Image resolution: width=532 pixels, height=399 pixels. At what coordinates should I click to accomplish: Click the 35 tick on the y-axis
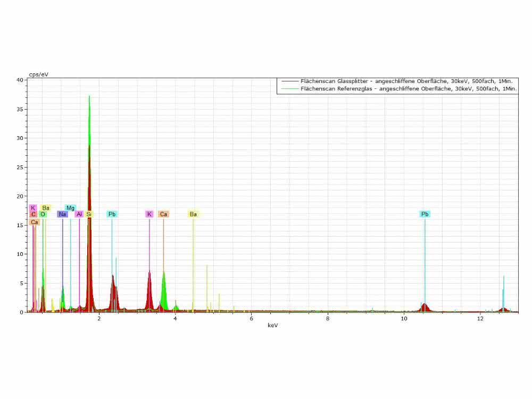[x=20, y=109]
